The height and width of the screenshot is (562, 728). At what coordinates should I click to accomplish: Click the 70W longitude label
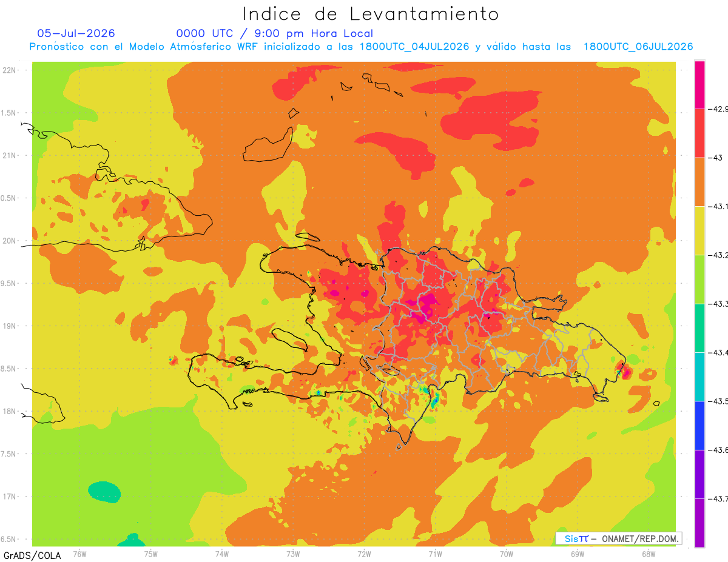coord(507,554)
